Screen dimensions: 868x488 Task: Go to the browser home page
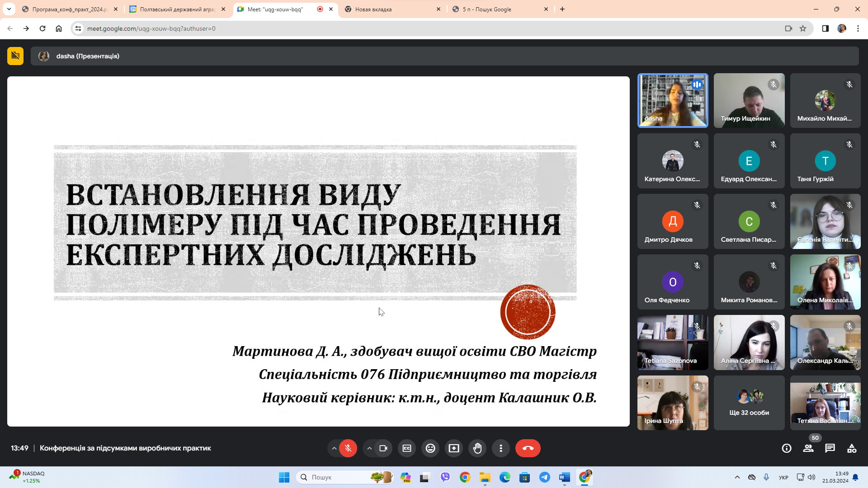pyautogui.click(x=59, y=28)
